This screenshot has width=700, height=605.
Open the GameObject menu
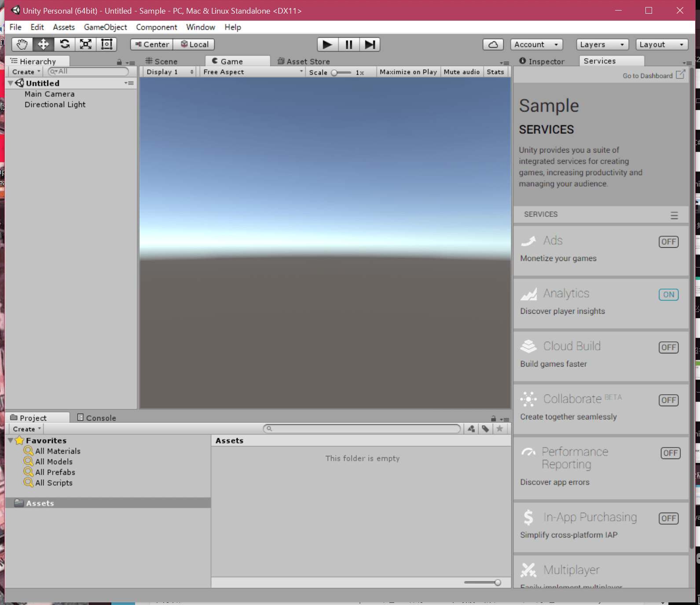105,27
